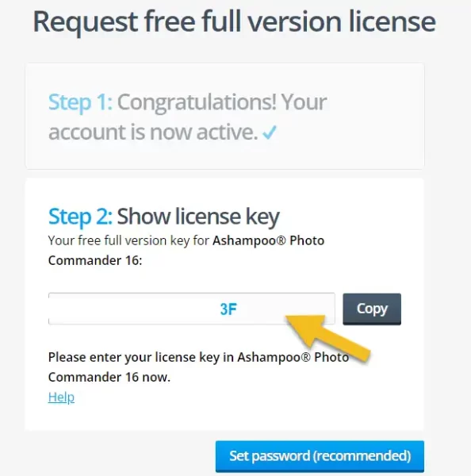Click the 'Step 2:' label
The image size is (471, 476).
pos(80,216)
